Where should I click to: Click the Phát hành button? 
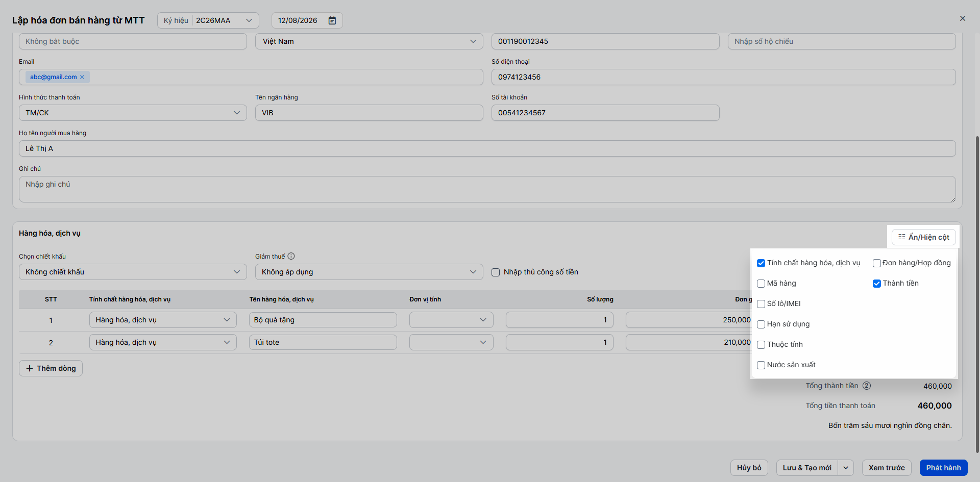943,468
